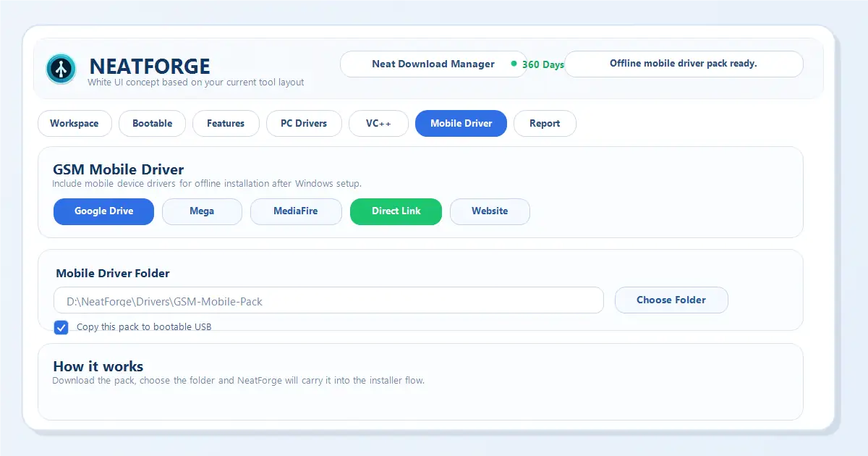Select the Mega download option

[x=202, y=211]
